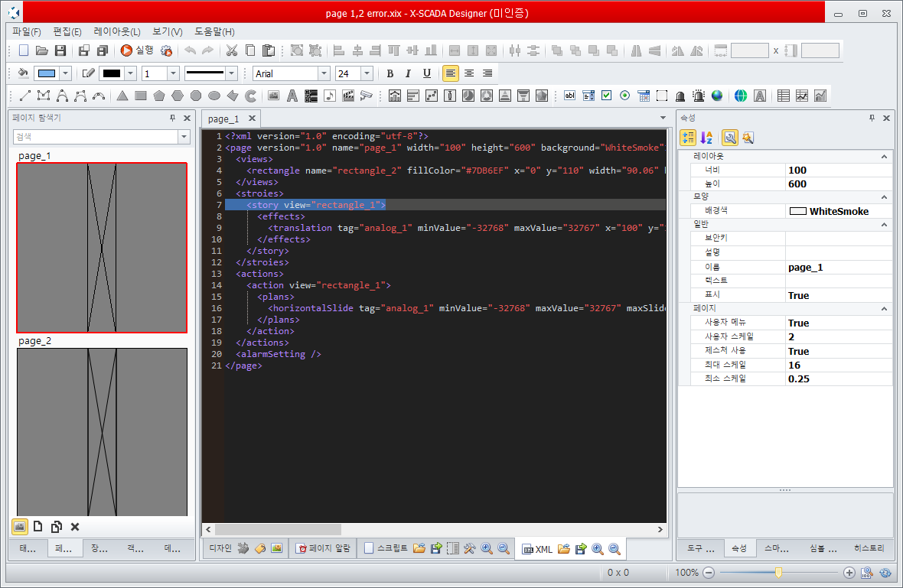903x588 pixels.
Task: Open the 레이아웃(L) menu
Action: point(117,31)
